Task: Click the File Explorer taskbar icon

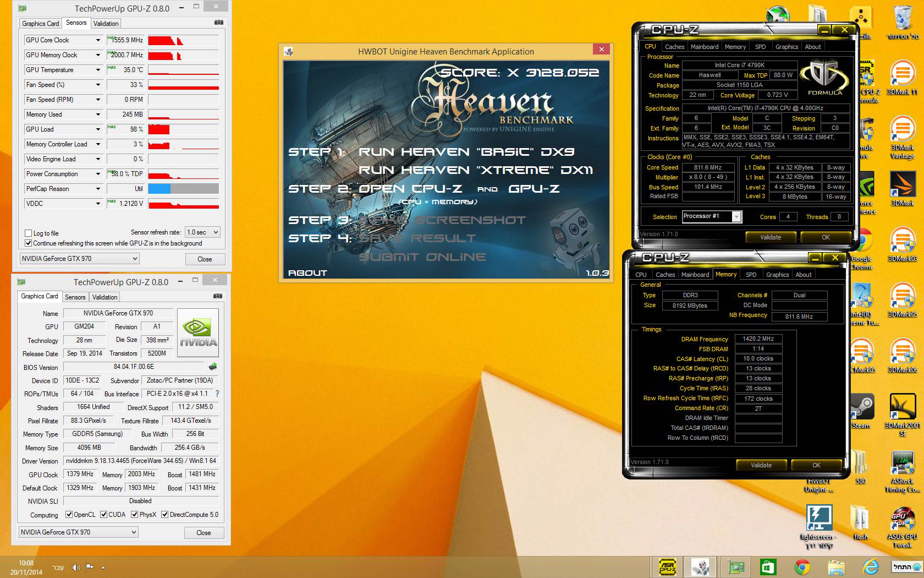Action: [x=836, y=566]
